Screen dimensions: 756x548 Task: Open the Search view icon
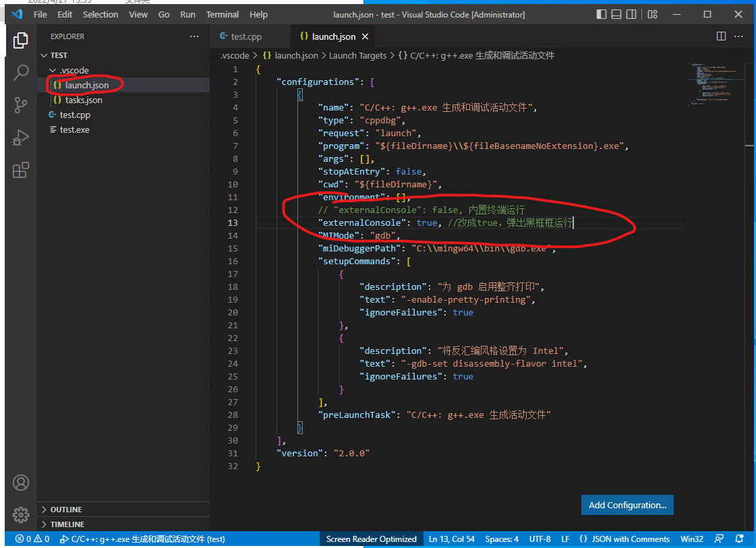tap(21, 72)
